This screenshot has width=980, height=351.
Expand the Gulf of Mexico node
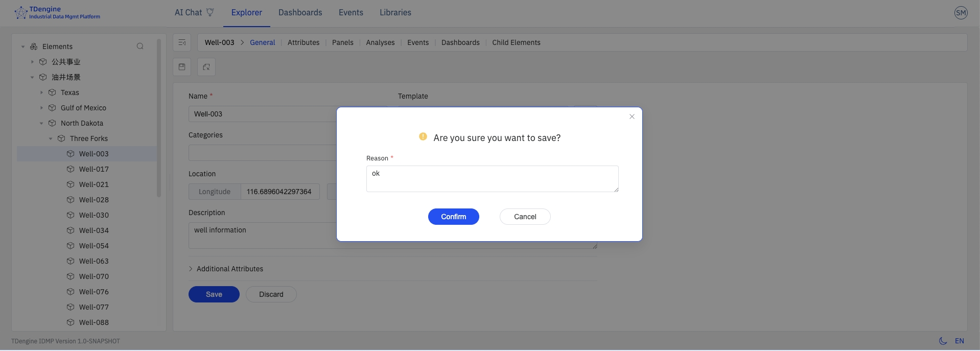(x=42, y=108)
